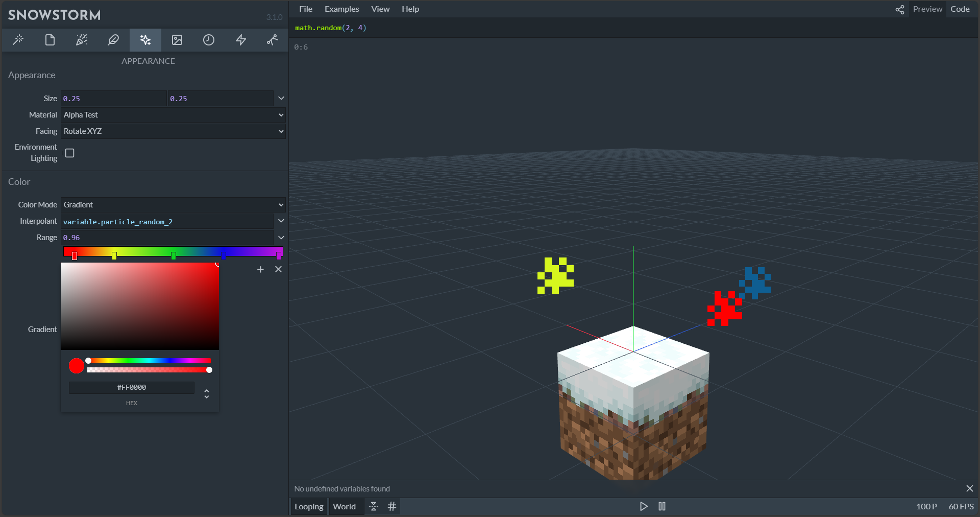Click the 60 FPS indicator
Image resolution: width=980 pixels, height=517 pixels.
(x=961, y=506)
